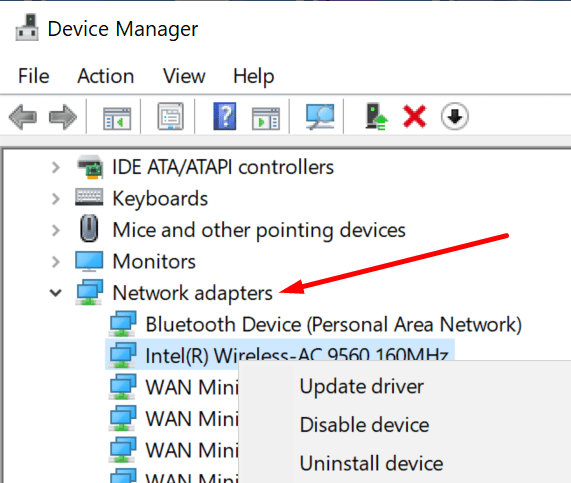Expand the Monitors node
This screenshot has height=483, width=571.
[55, 262]
